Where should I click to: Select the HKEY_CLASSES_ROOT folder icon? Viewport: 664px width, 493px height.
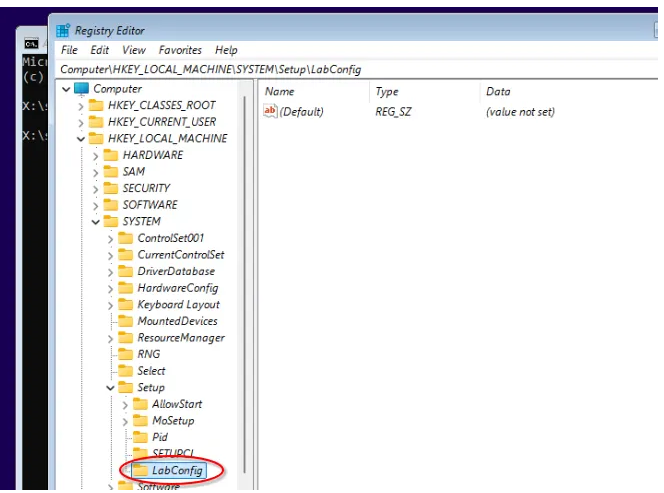(x=96, y=105)
